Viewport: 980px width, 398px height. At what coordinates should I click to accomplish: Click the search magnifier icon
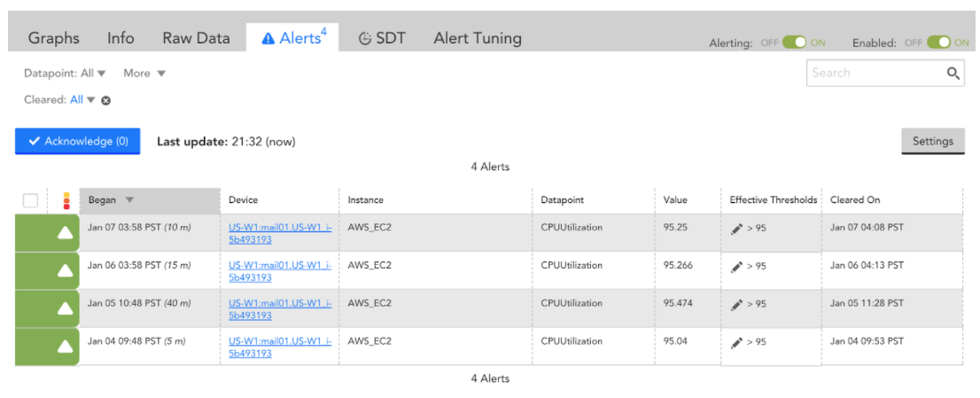[x=953, y=73]
